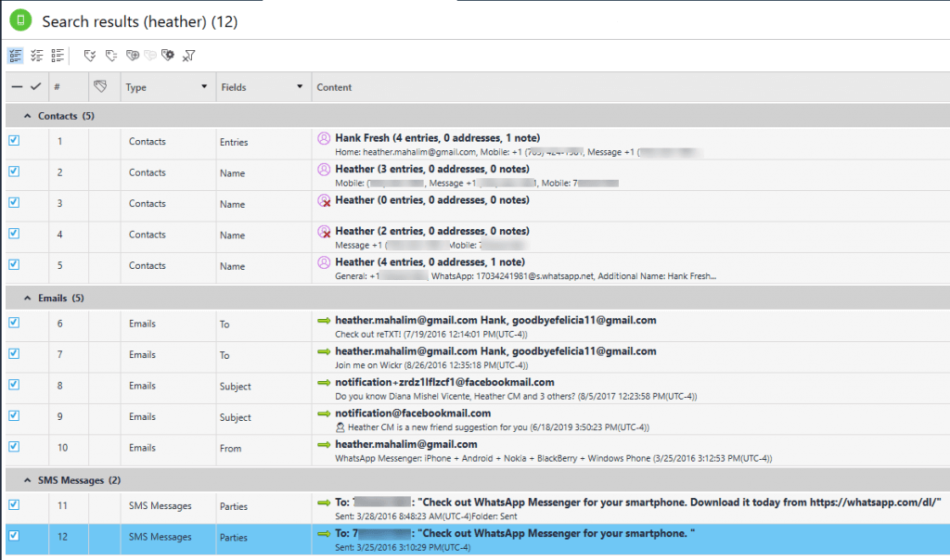Click the uncheck-all items list icon

(x=58, y=56)
